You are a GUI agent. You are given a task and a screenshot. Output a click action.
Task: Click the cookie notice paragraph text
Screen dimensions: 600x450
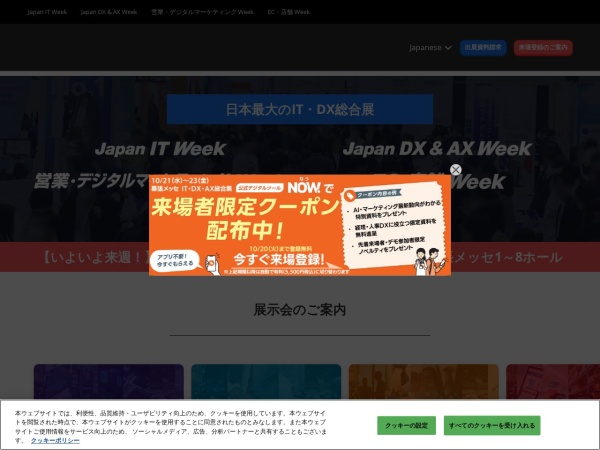[x=170, y=427]
